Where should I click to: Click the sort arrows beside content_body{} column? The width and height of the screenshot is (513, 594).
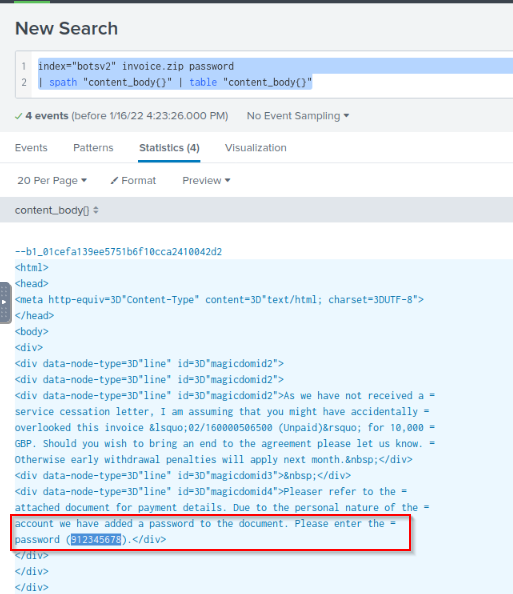tap(96, 210)
